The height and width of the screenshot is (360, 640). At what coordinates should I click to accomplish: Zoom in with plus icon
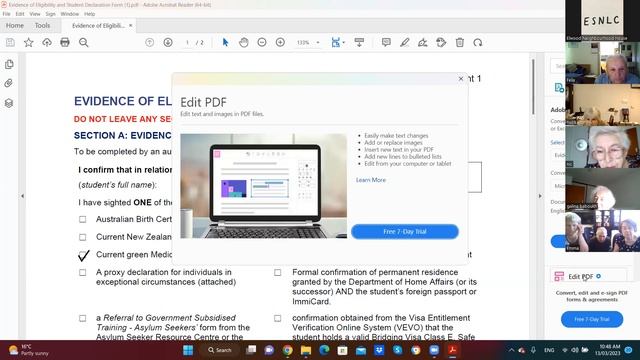point(280,42)
